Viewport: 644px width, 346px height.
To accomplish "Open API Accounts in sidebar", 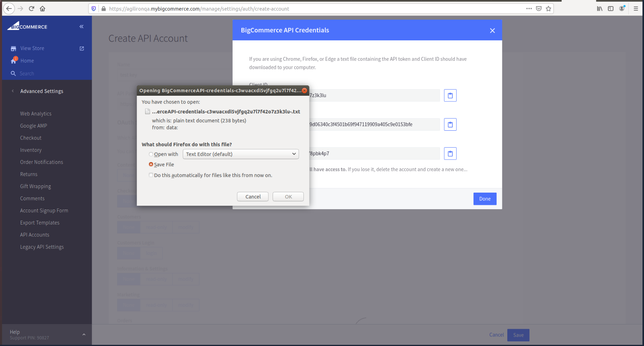I will (x=35, y=235).
